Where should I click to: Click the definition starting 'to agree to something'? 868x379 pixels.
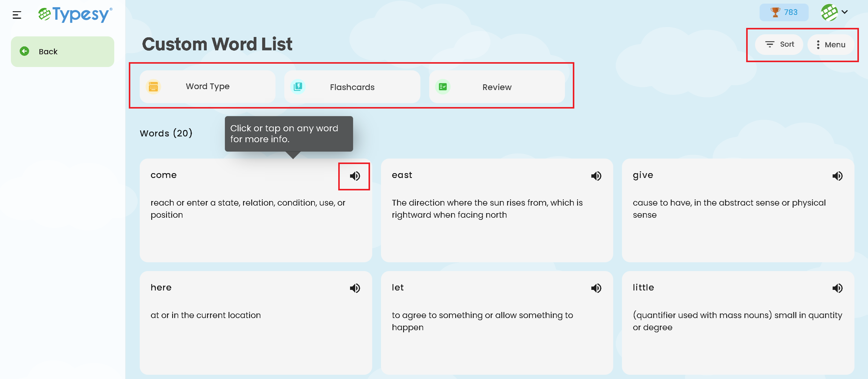482,321
